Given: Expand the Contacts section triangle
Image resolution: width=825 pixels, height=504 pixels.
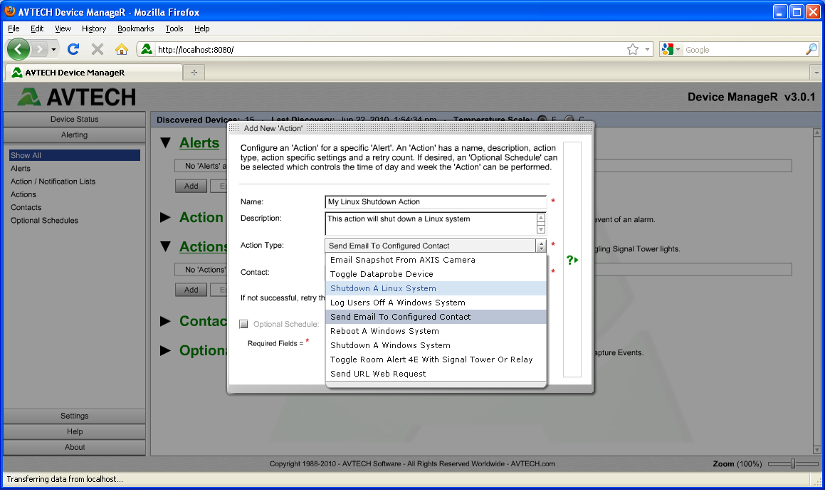Looking at the screenshot, I should [166, 321].
